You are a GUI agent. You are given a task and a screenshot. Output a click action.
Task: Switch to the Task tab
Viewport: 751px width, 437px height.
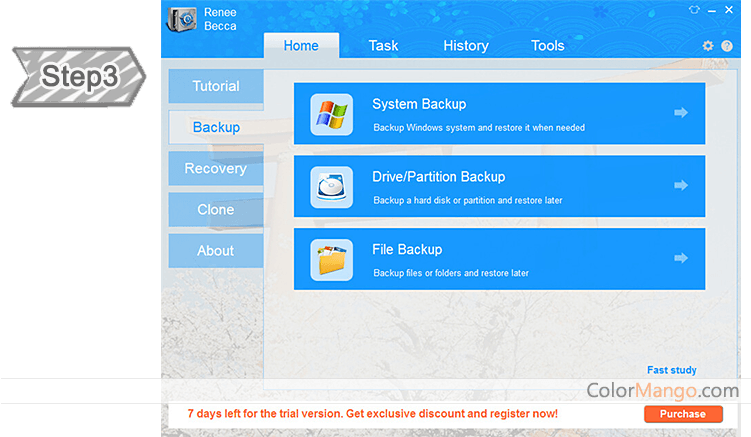[383, 46]
